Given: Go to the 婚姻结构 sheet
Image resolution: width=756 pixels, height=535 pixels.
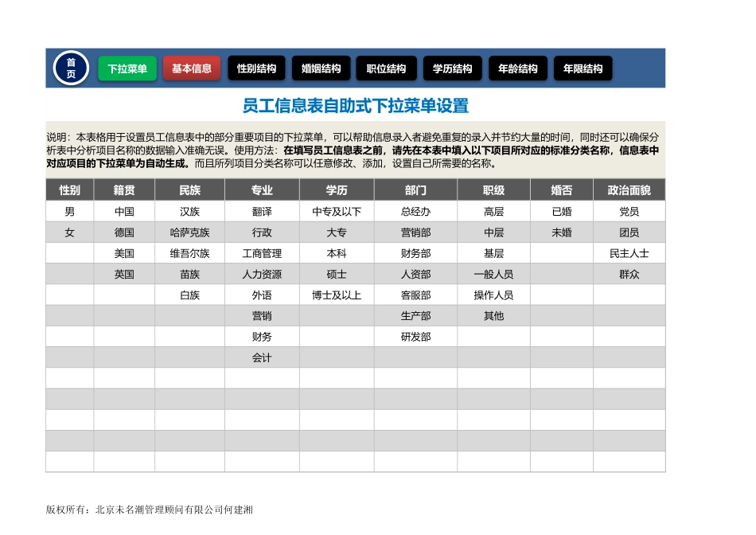Looking at the screenshot, I should [320, 68].
